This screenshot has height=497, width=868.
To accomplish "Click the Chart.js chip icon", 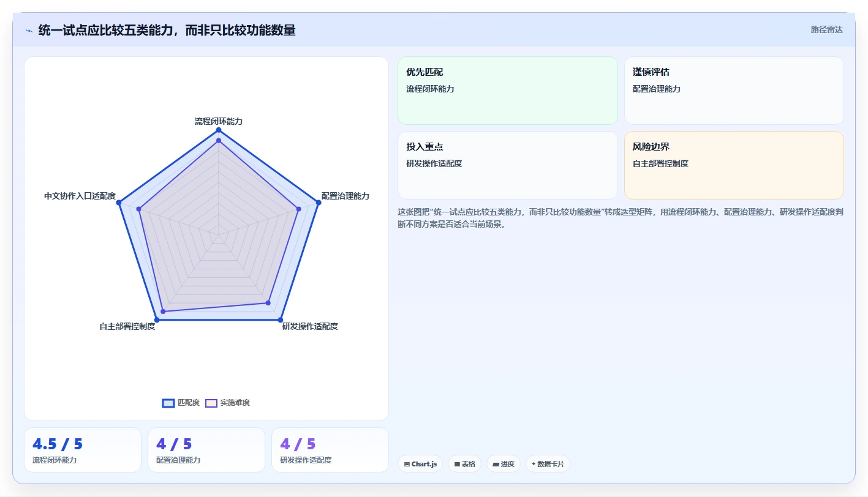I will [407, 465].
